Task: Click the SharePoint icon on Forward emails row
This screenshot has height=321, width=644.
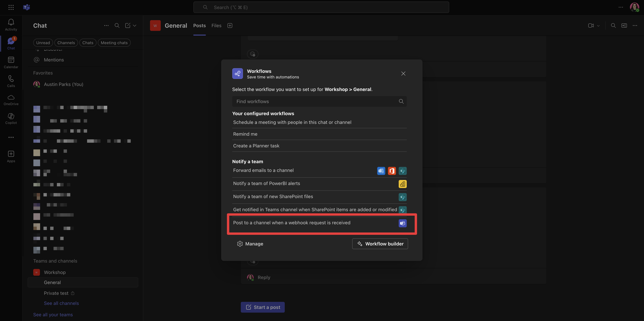Action: [403, 171]
